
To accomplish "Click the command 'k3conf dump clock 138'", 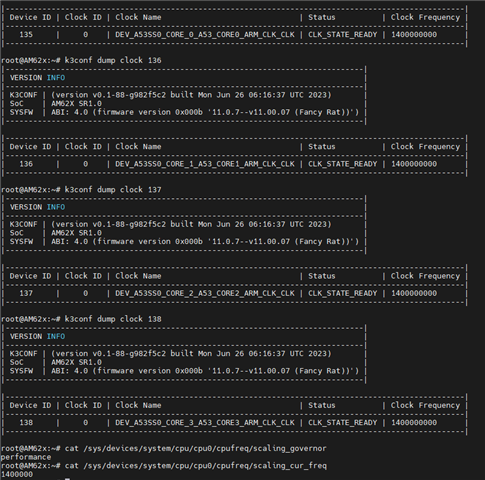I will coord(113,319).
